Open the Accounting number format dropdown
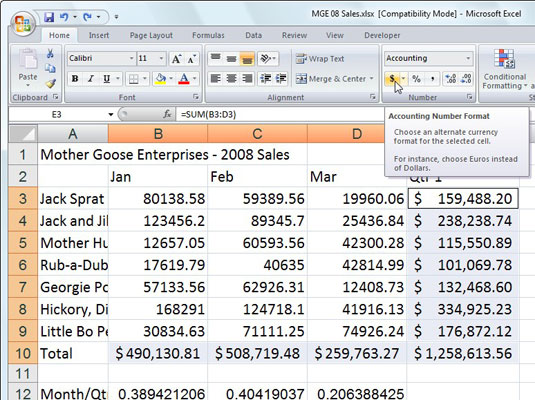 coord(468,58)
